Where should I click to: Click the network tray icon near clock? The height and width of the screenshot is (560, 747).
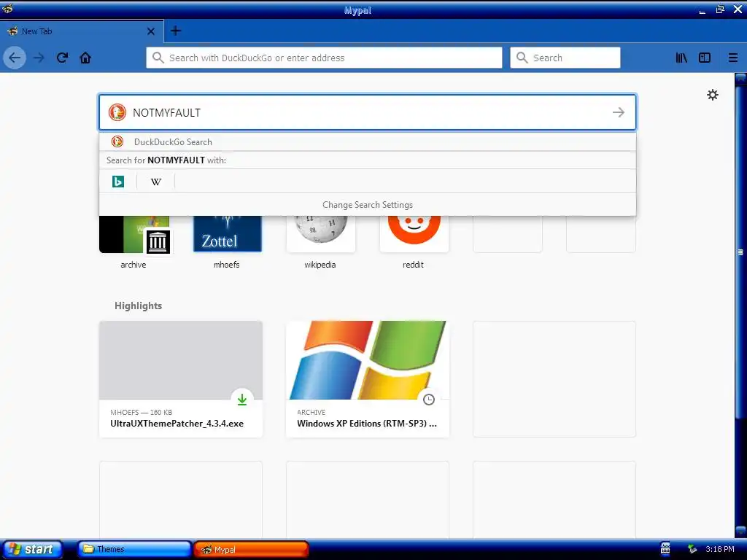(692, 550)
